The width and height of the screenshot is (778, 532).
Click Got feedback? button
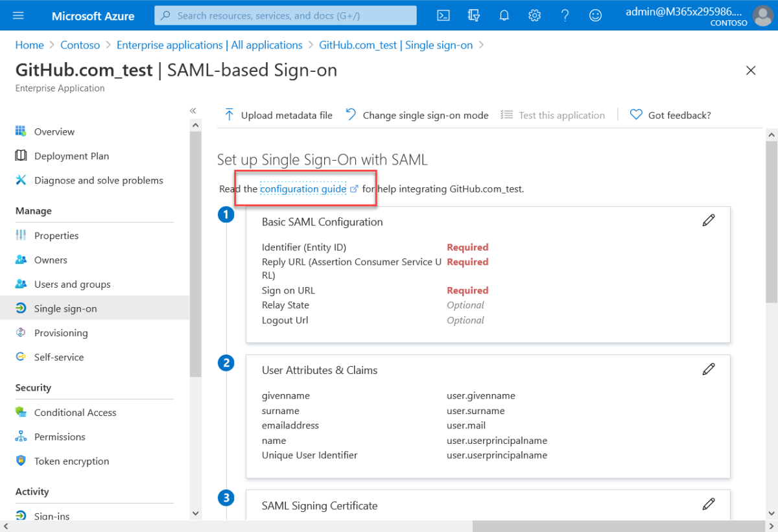671,115
